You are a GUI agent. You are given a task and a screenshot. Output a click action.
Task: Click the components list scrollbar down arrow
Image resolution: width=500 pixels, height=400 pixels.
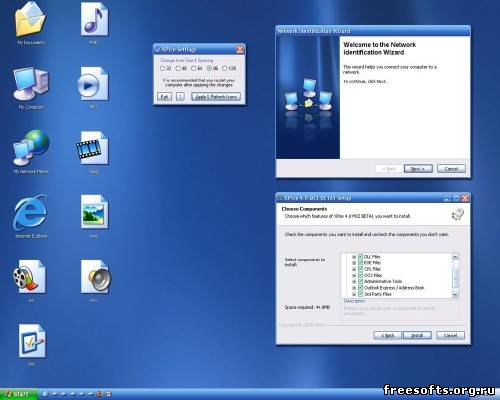point(455,294)
